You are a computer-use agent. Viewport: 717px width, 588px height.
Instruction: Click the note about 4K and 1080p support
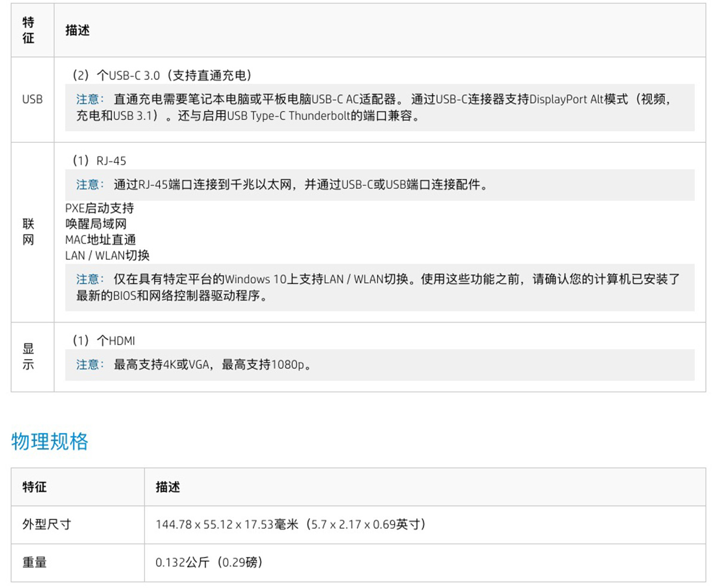380,365
